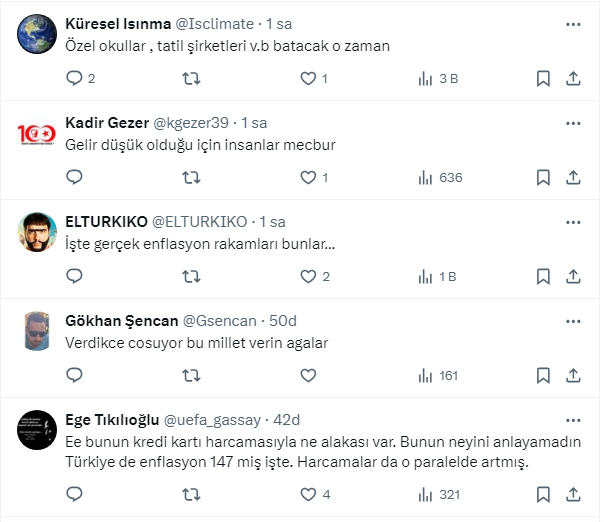Share Küresel Isınma's tweet
Viewport: 604px width, 522px height.
click(x=573, y=78)
